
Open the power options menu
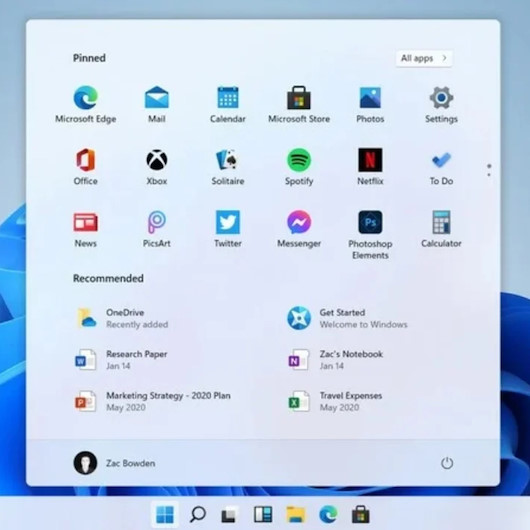point(447,463)
